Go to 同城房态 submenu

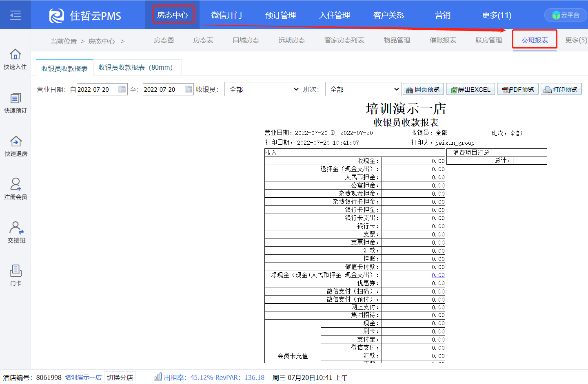246,40
